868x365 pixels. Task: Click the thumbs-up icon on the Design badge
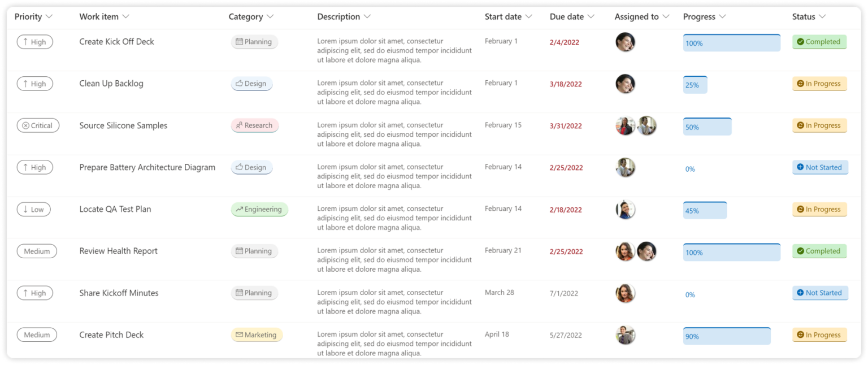tap(238, 83)
